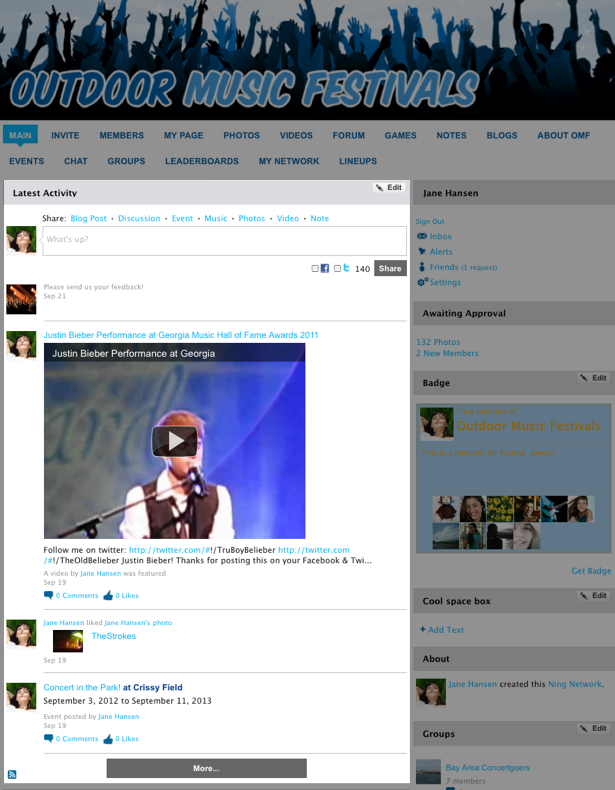Open the ABOUT OMF tab

[x=564, y=135]
